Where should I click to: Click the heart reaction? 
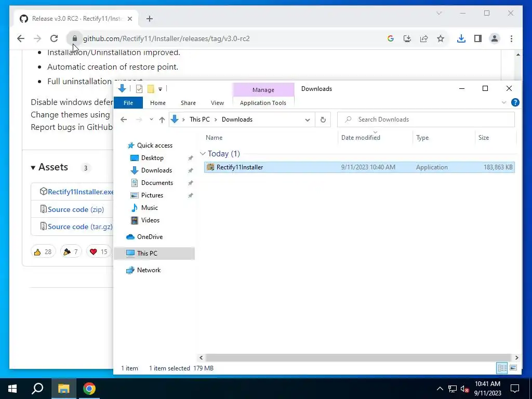pos(99,252)
